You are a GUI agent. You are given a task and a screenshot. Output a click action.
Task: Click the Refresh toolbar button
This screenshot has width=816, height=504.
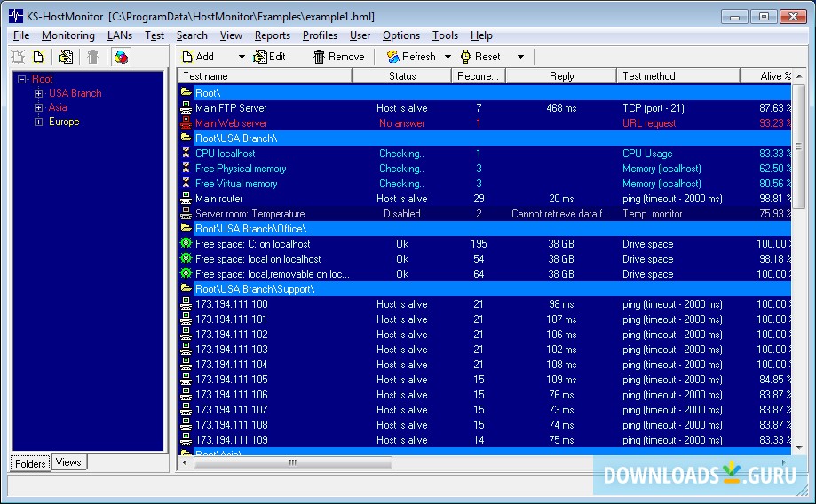click(x=411, y=57)
